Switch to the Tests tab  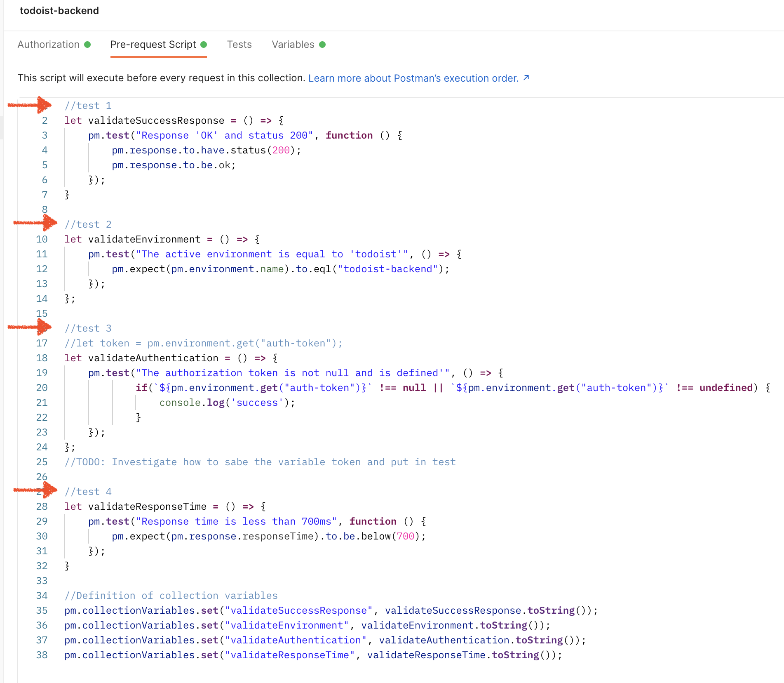click(x=239, y=45)
